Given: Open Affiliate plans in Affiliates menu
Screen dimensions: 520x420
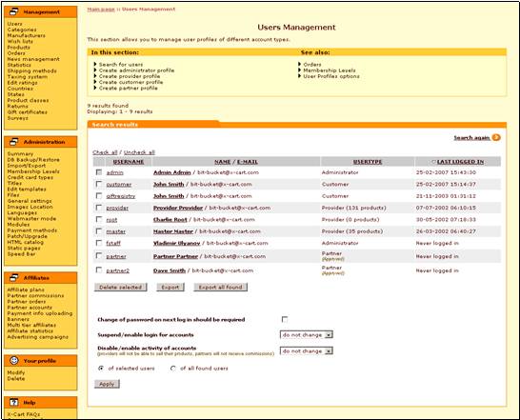Looking at the screenshot, I should coord(26,290).
